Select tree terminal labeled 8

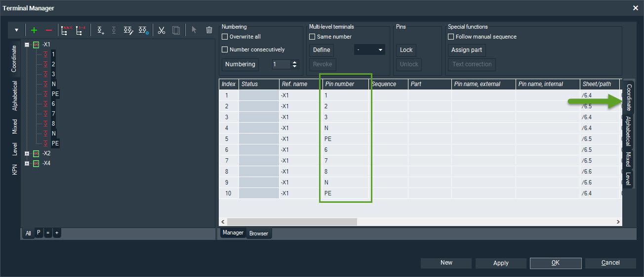point(53,124)
